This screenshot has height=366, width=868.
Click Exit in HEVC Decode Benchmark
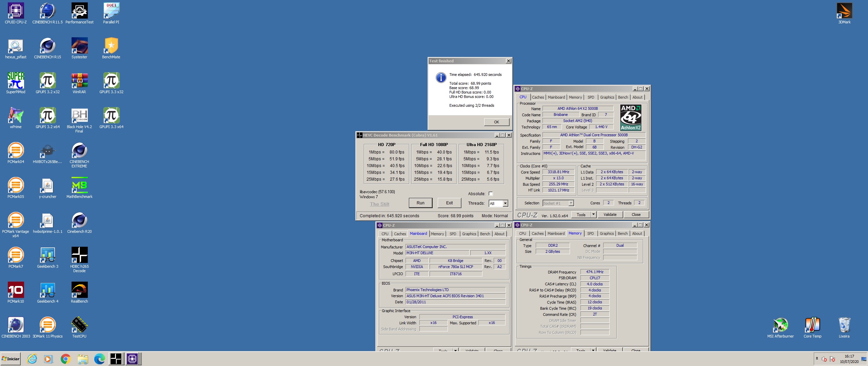coord(449,203)
